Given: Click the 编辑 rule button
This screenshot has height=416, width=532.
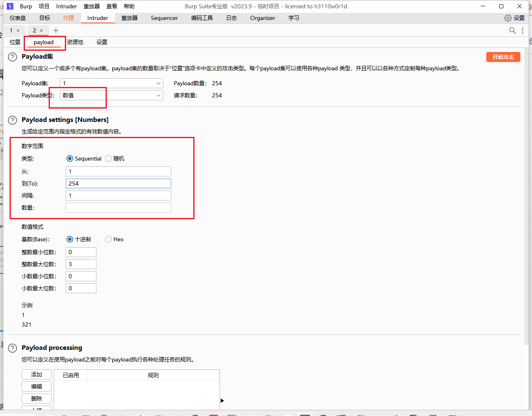Looking at the screenshot, I should (37, 386).
